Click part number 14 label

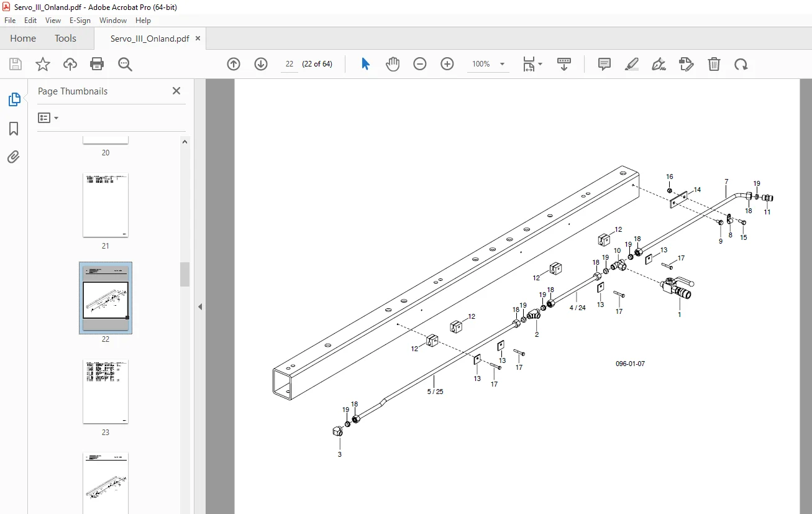[x=697, y=190]
